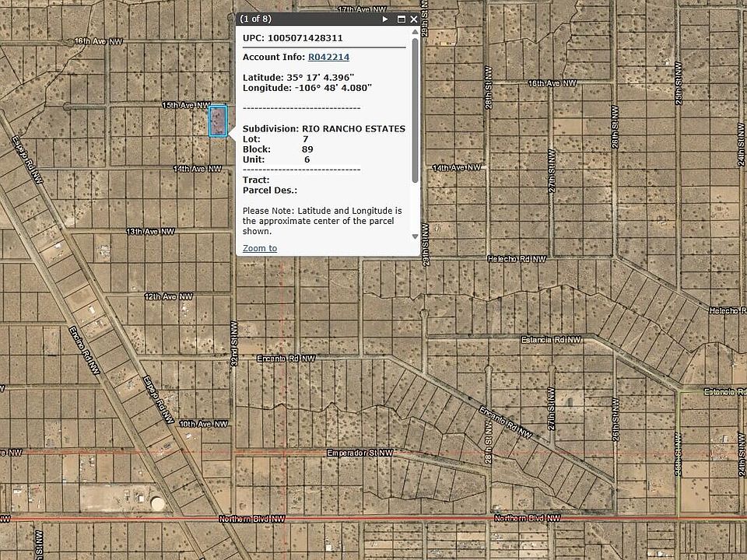This screenshot has height=560, width=747.
Task: Click the 17th Ave NW street label
Action: pos(363,9)
